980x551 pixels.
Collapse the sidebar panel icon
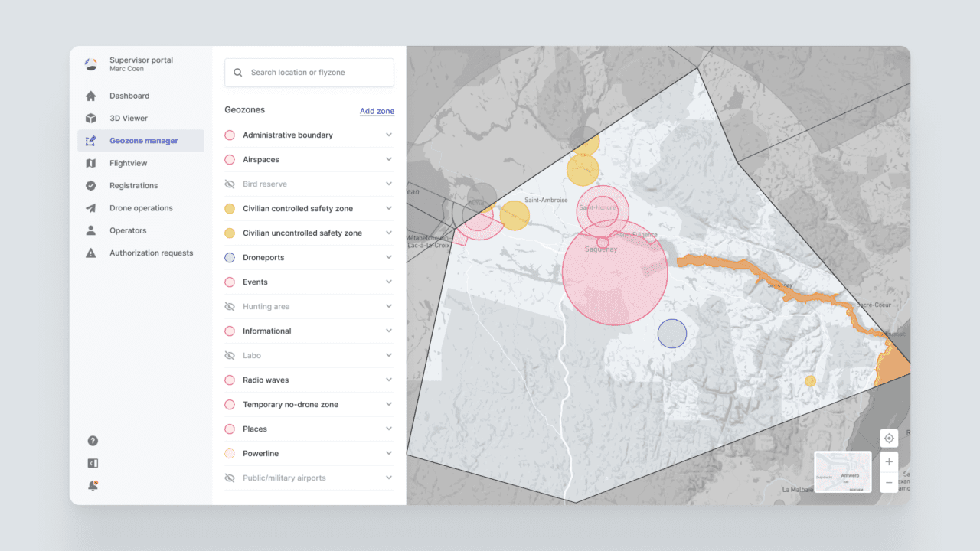coord(93,463)
